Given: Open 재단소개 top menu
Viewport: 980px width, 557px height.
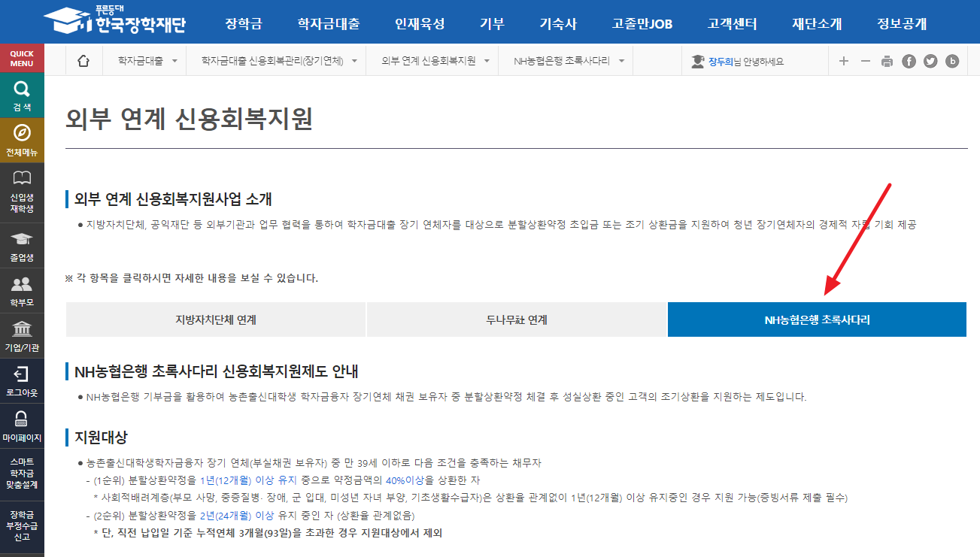Looking at the screenshot, I should click(x=817, y=23).
